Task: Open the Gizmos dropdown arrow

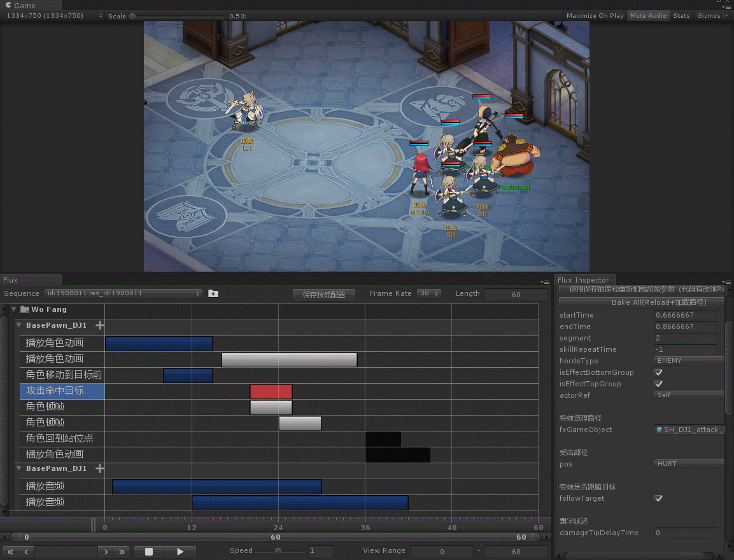Action: coord(726,15)
